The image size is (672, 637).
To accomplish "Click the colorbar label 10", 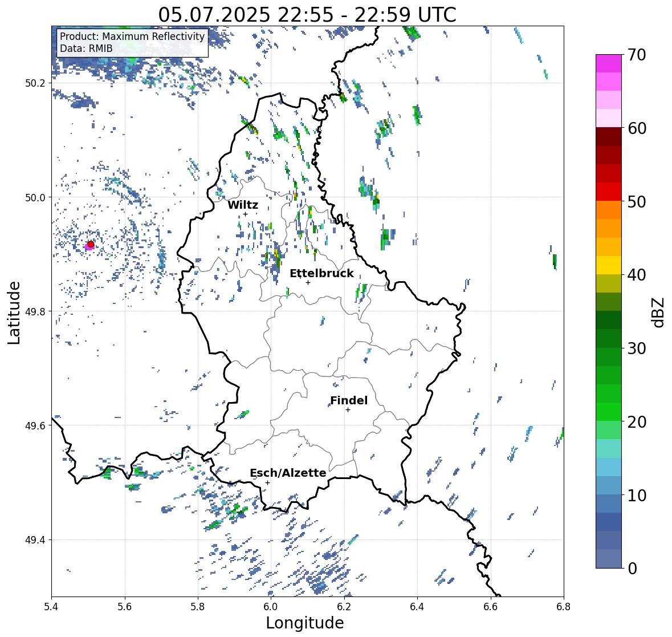I will 637,496.
